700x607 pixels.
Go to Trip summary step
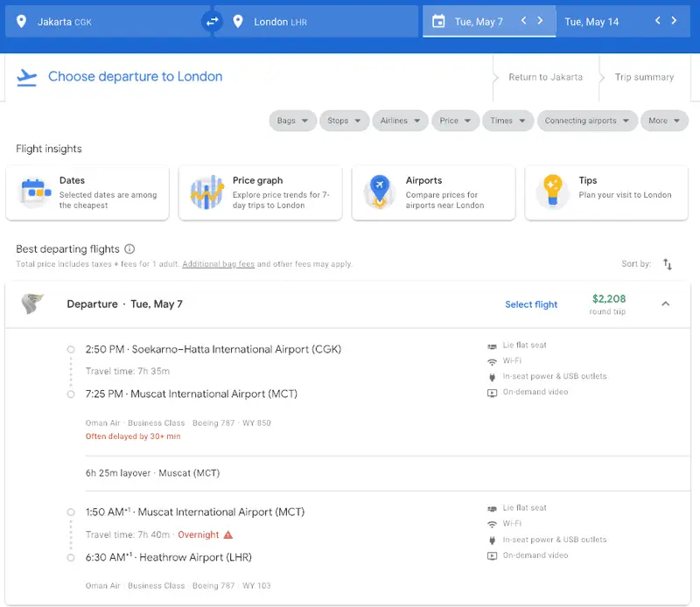click(644, 77)
